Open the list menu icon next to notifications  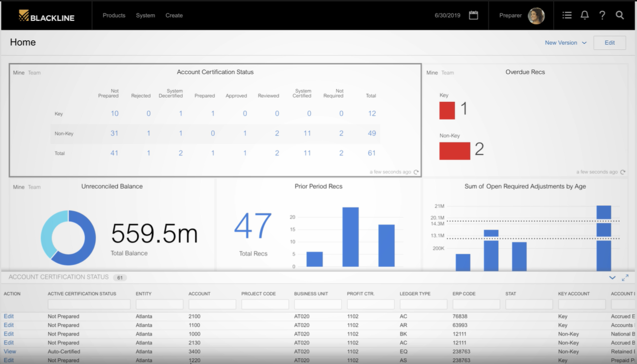click(567, 15)
